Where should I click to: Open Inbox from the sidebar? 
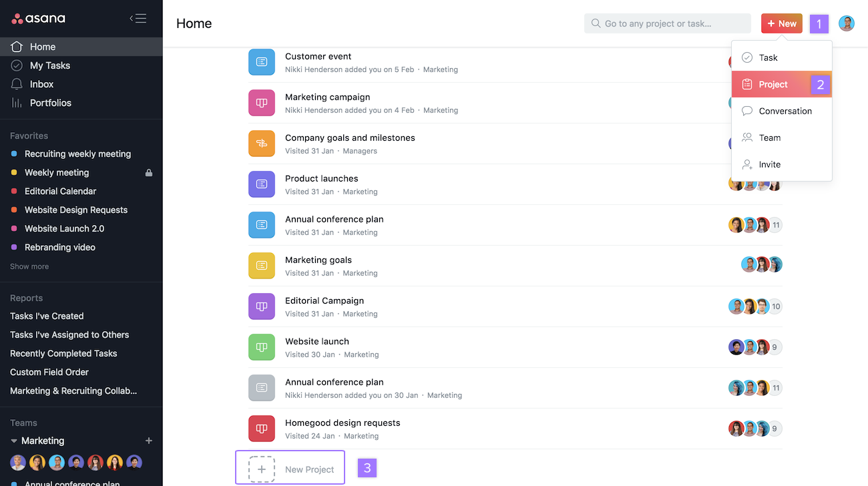[x=41, y=83]
